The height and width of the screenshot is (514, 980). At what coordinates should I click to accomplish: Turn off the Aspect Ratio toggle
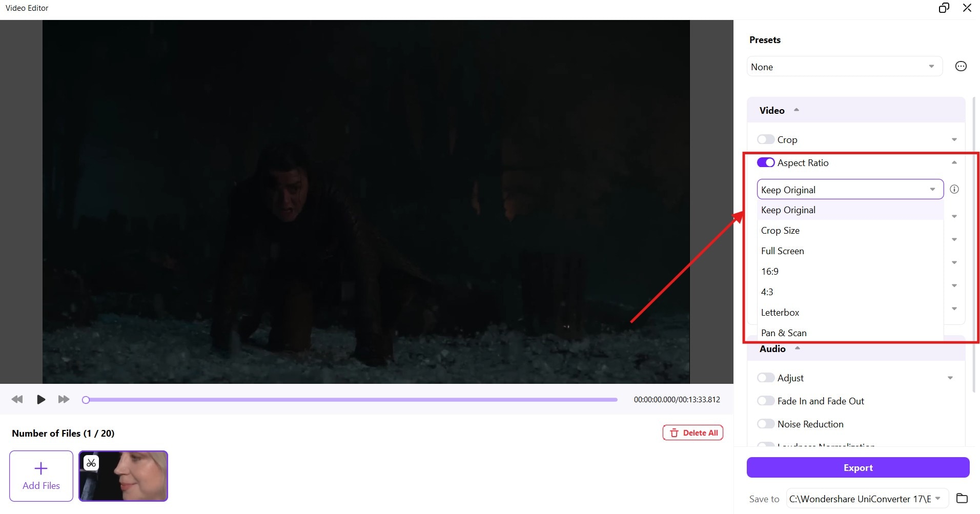coord(766,162)
